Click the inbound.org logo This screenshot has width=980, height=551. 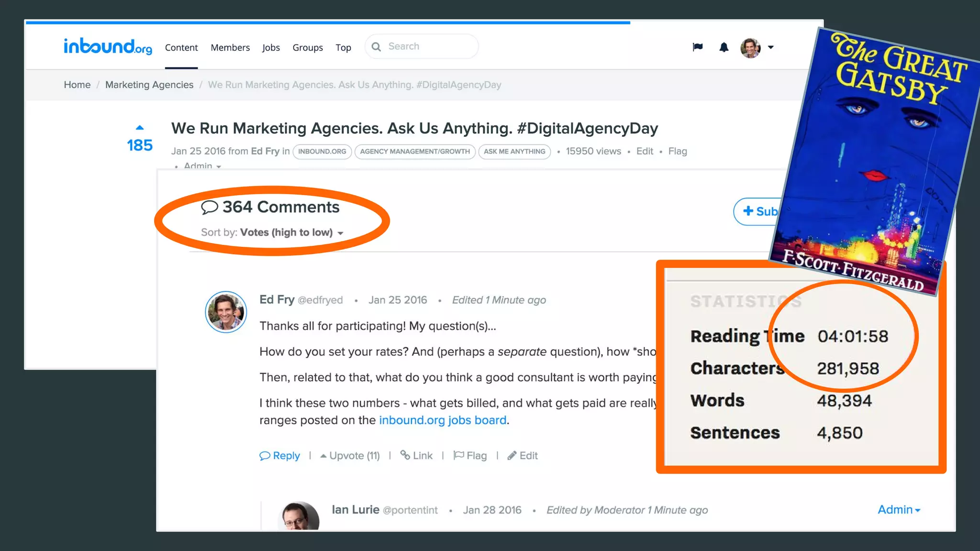108,46
